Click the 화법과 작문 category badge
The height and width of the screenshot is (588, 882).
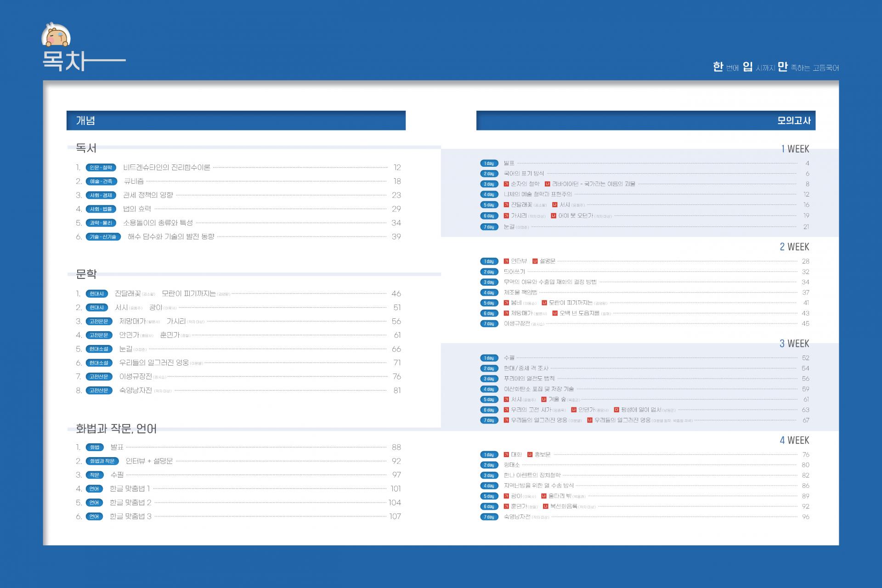(x=102, y=461)
